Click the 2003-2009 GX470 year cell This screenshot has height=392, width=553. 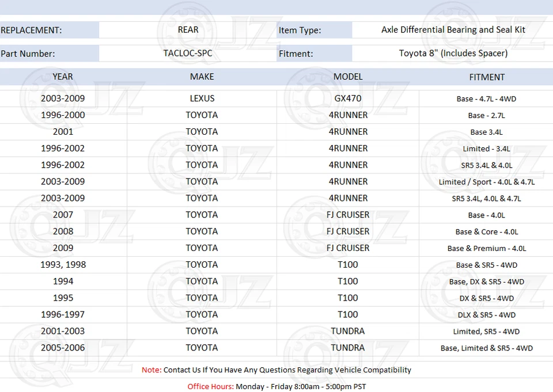(x=62, y=98)
